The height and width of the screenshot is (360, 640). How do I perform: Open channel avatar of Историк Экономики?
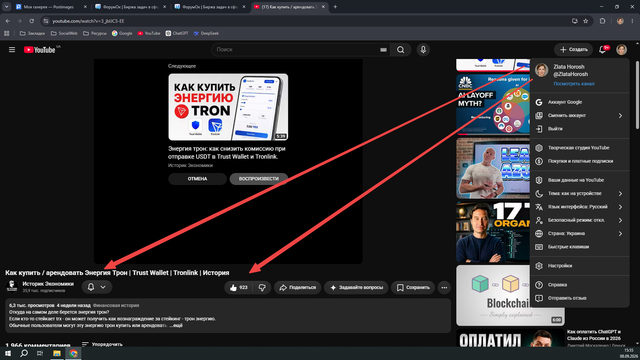[12, 287]
